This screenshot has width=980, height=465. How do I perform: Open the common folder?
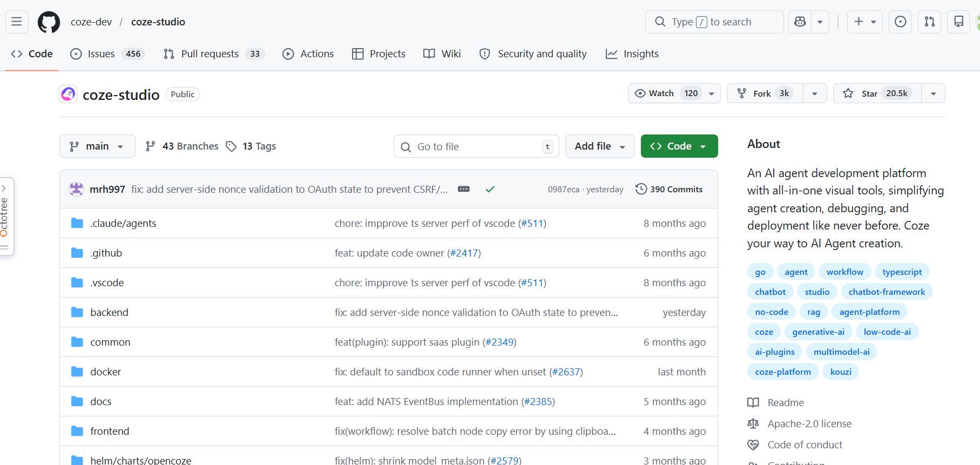pyautogui.click(x=110, y=342)
